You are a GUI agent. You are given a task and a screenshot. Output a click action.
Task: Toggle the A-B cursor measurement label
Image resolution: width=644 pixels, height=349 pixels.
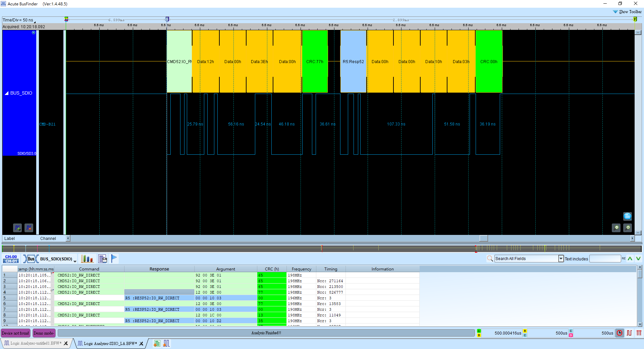point(479,333)
